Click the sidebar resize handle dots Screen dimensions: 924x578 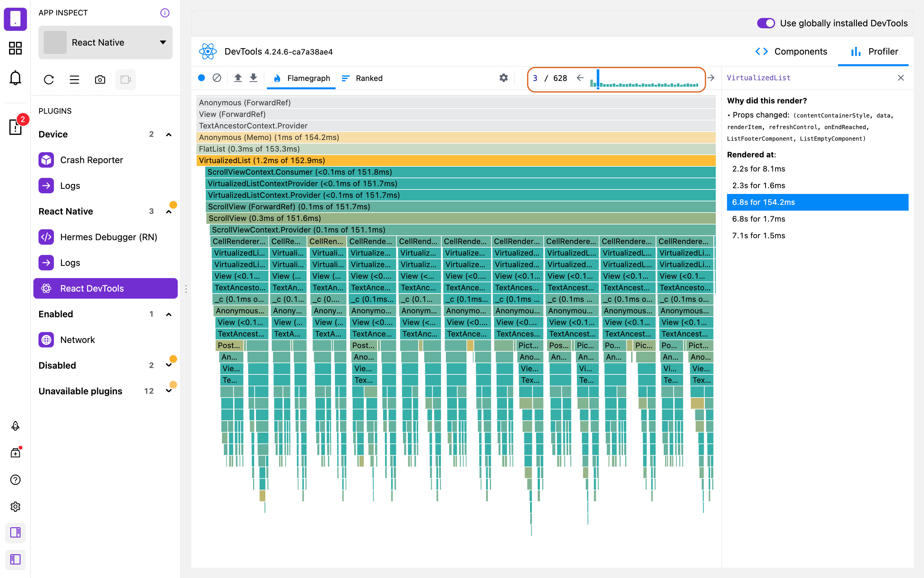[186, 289]
